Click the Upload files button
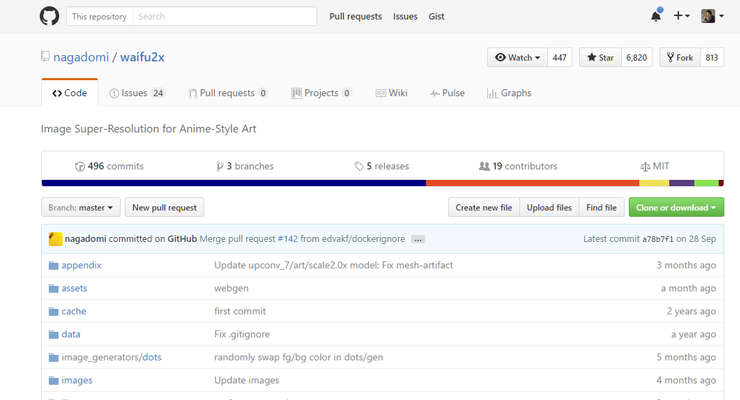 pos(549,207)
